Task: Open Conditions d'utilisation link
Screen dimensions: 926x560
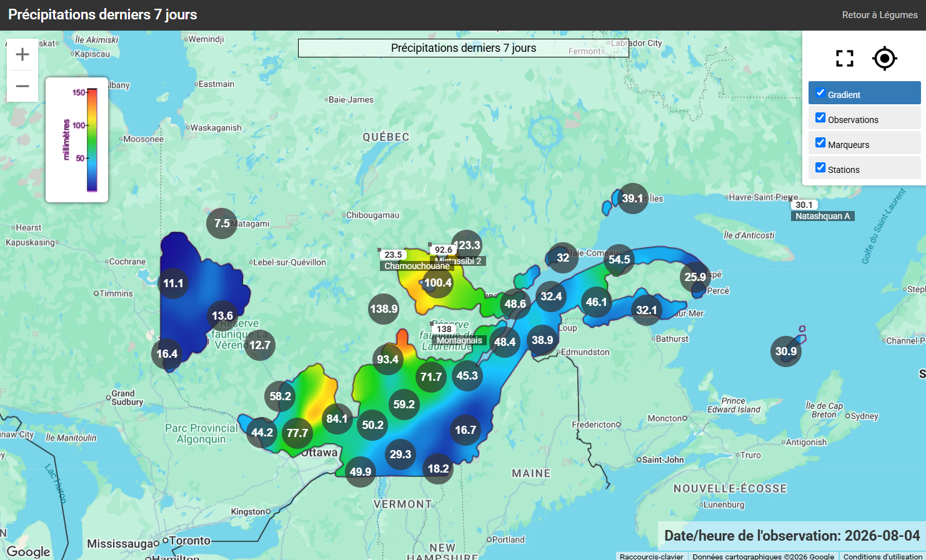Action: [883, 556]
